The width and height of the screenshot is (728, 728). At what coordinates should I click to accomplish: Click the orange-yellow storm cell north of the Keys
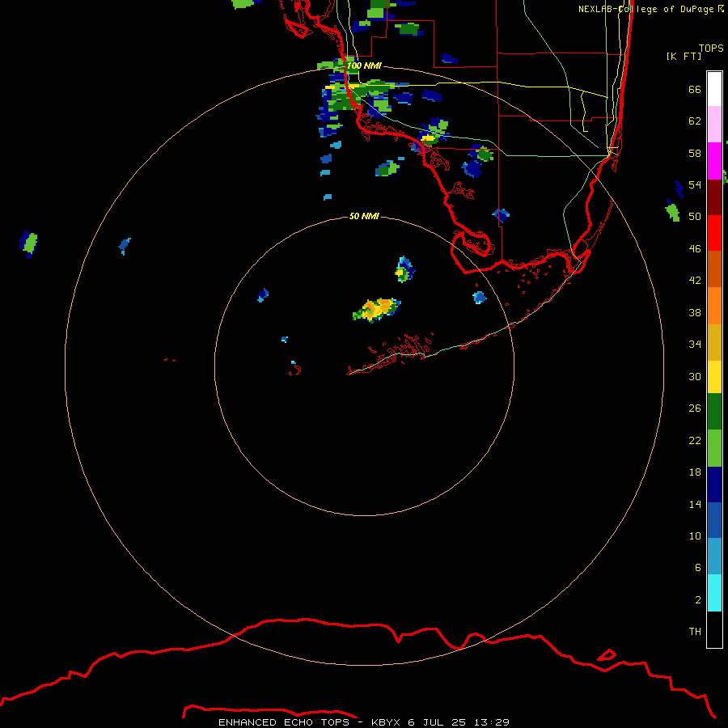[377, 310]
